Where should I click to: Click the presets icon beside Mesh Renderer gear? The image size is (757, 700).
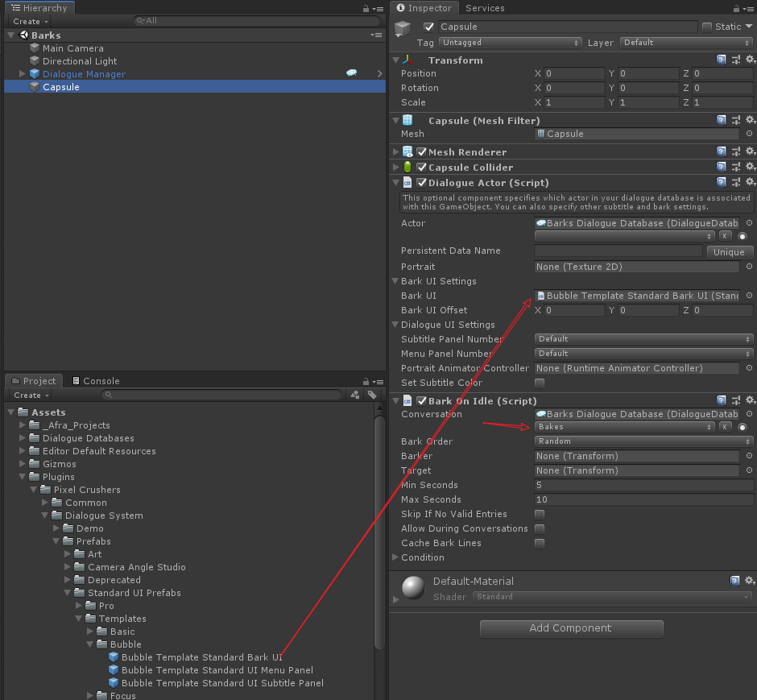[735, 151]
